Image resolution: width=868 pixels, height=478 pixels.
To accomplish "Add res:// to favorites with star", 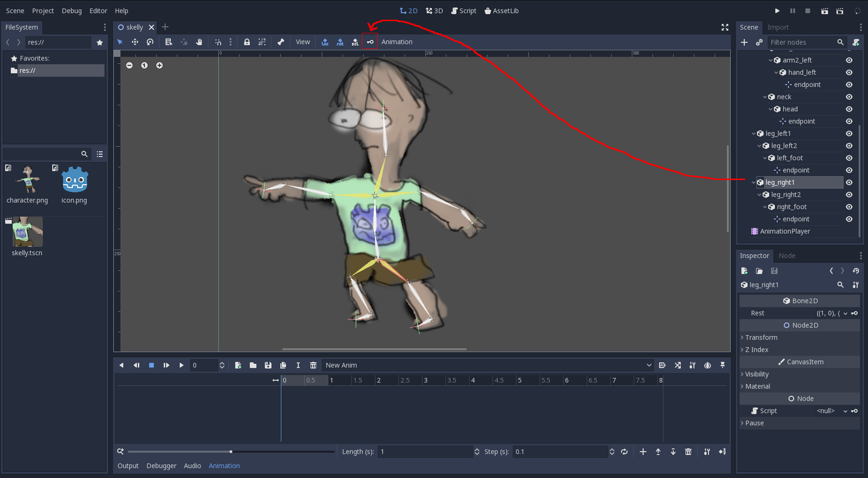I will click(100, 42).
